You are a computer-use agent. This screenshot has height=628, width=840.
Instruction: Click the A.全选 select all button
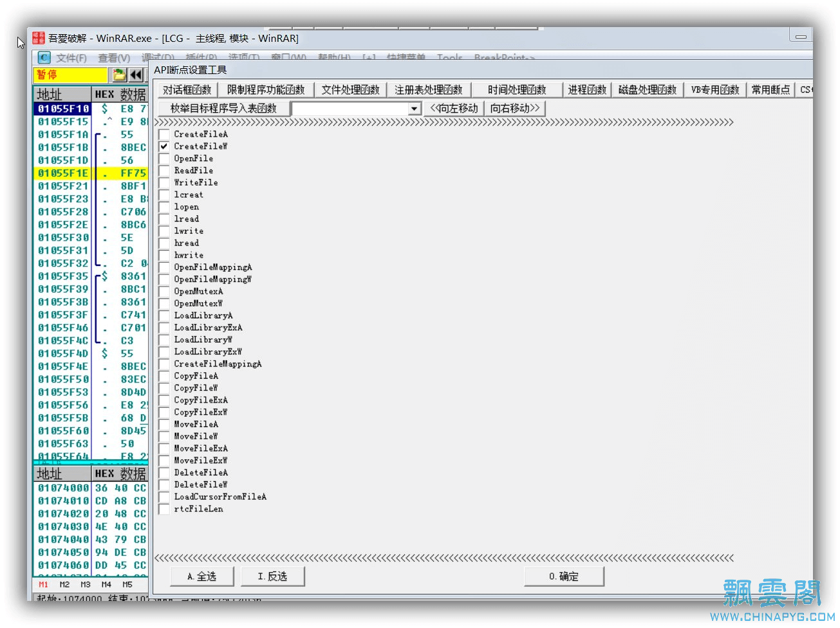point(201,576)
